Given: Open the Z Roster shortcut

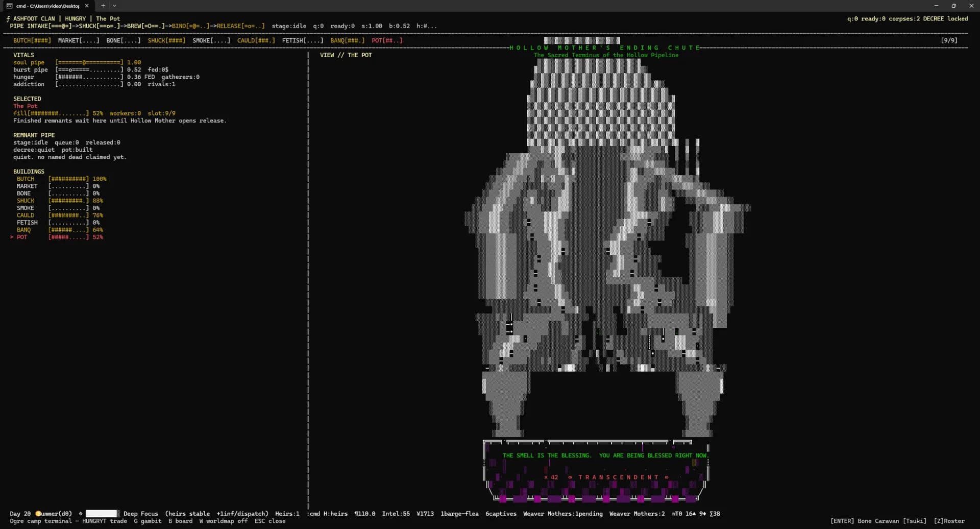Looking at the screenshot, I should (949, 521).
